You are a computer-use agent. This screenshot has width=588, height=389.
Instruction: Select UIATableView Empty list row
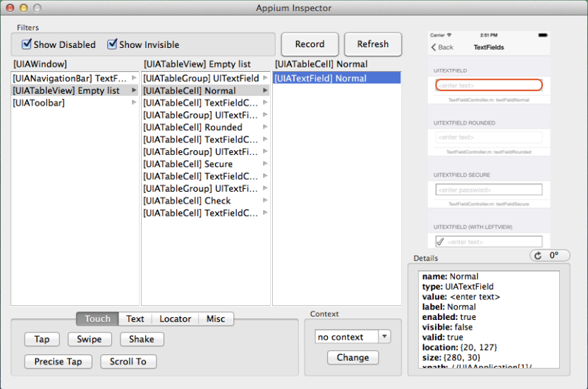tap(75, 91)
